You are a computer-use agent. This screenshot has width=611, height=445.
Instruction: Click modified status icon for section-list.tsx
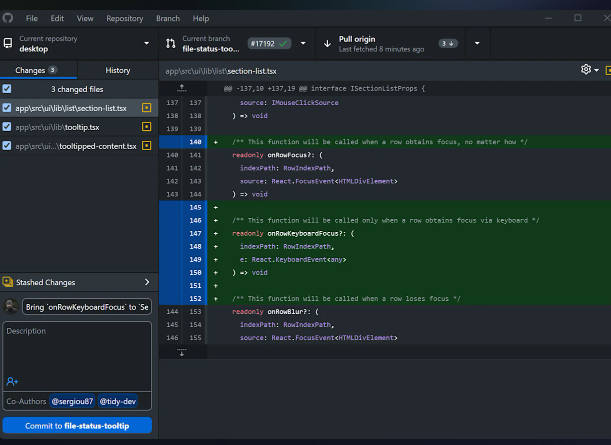pos(146,108)
